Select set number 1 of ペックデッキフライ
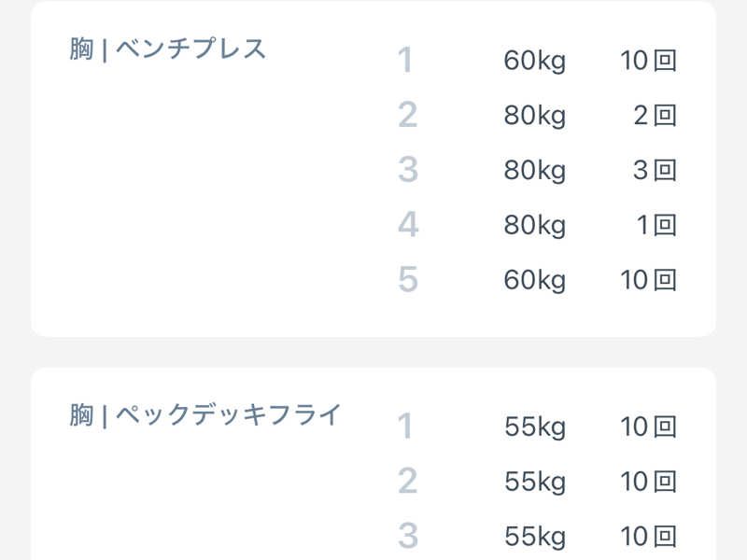747x560 pixels. (x=405, y=427)
